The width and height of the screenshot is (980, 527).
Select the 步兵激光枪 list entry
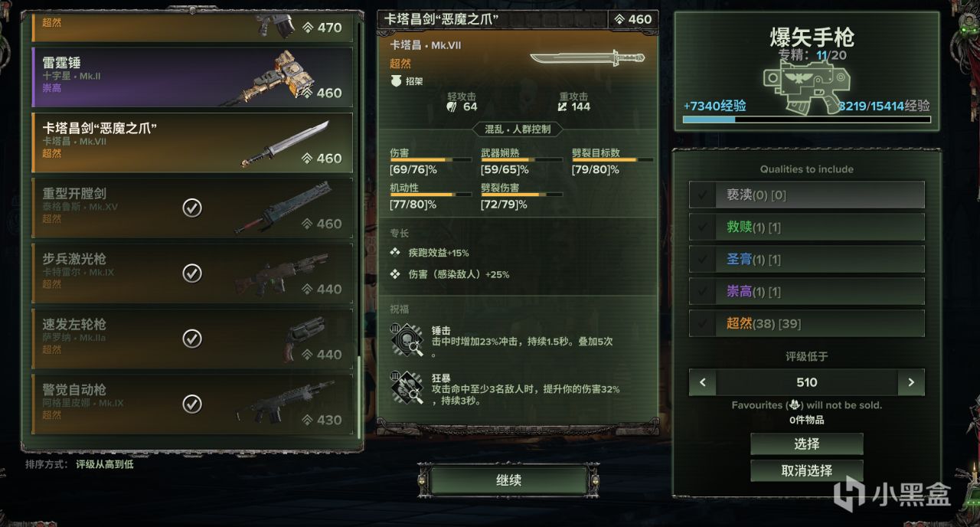pos(192,272)
